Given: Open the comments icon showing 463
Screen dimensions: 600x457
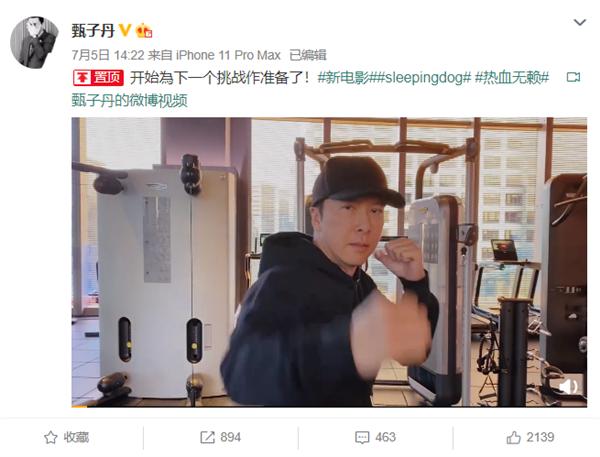Looking at the screenshot, I should 375,437.
